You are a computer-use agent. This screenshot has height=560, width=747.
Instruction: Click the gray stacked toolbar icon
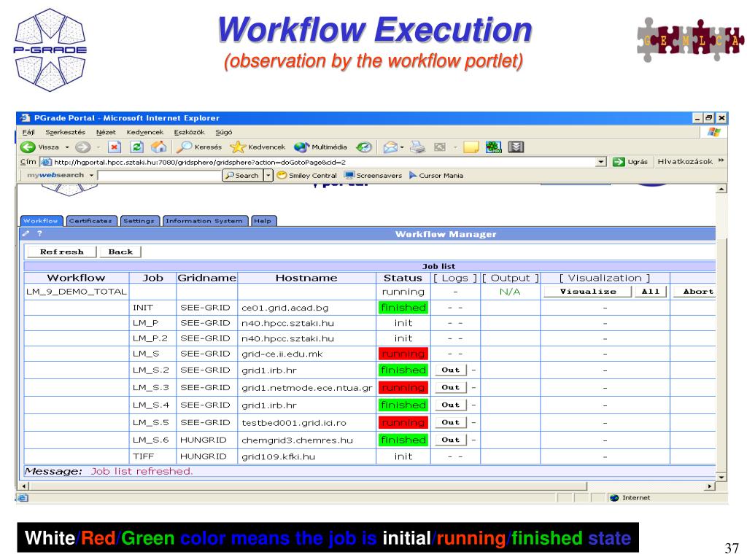[x=516, y=147]
